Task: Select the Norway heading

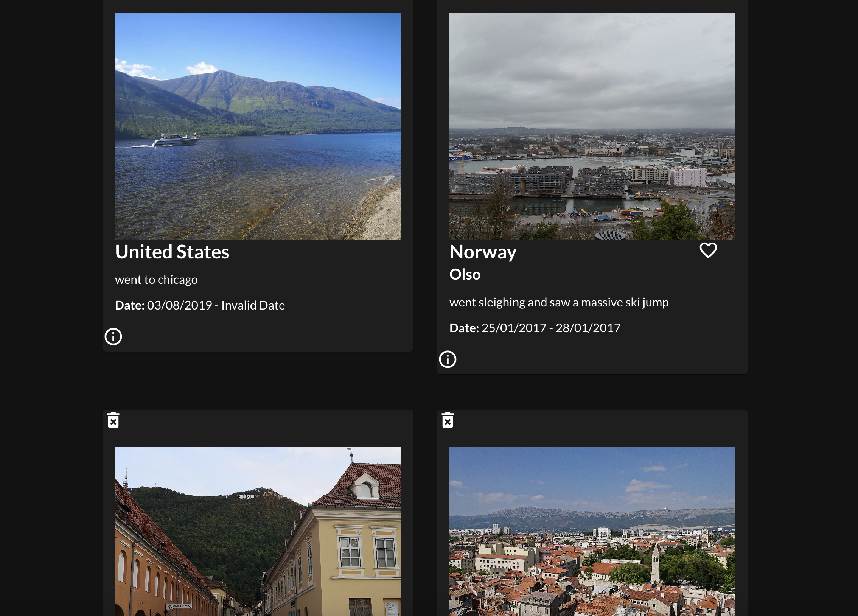Action: pos(483,252)
